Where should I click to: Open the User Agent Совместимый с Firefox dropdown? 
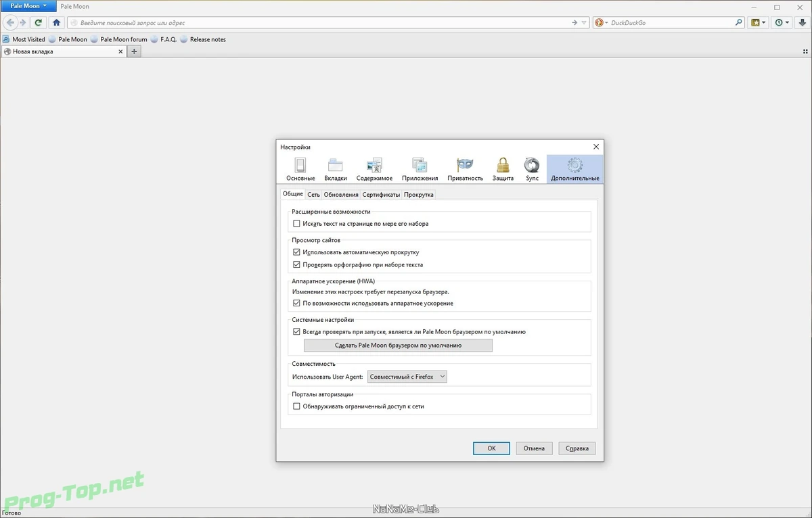[x=406, y=377]
